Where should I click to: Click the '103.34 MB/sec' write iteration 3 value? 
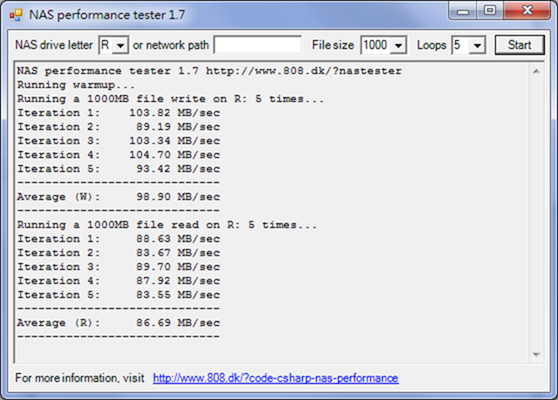174,141
